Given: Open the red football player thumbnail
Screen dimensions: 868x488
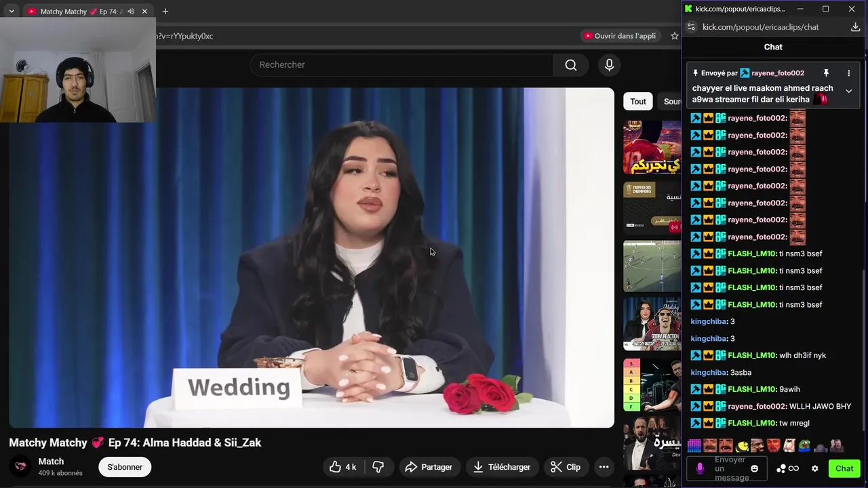Looking at the screenshot, I should [652, 147].
